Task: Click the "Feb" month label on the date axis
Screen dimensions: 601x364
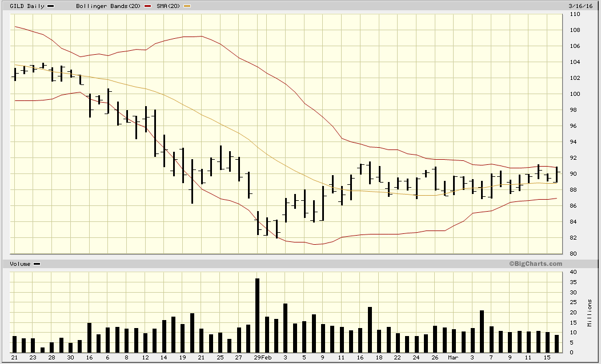Action: click(x=266, y=358)
